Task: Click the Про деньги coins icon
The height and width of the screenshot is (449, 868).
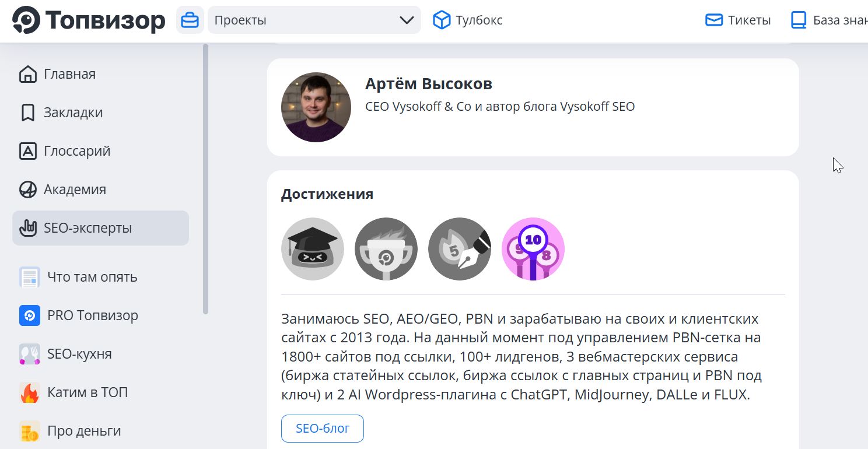Action: click(x=30, y=431)
